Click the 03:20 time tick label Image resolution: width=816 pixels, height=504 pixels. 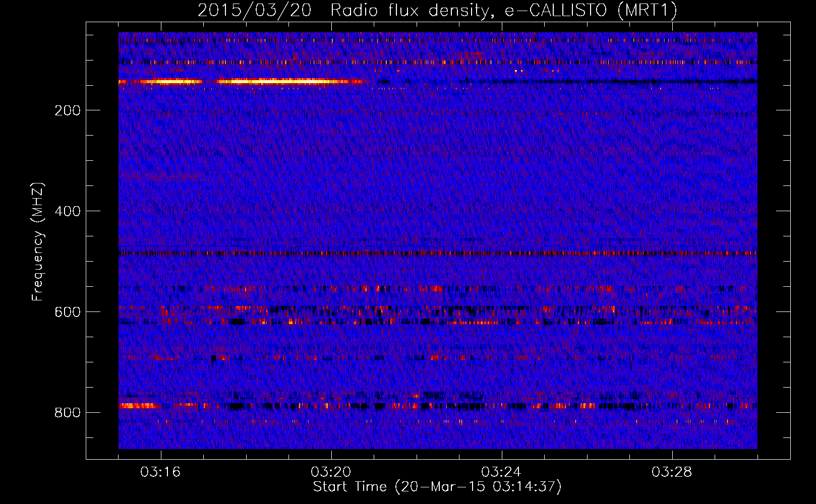(331, 472)
